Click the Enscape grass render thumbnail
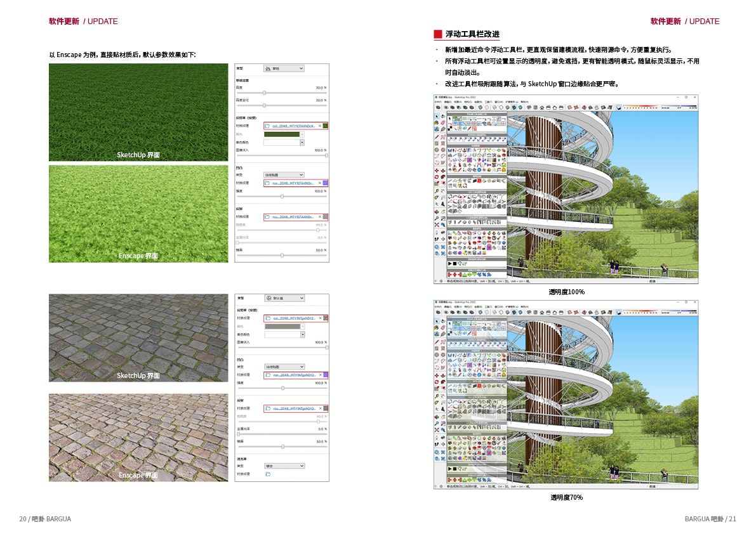 138,214
